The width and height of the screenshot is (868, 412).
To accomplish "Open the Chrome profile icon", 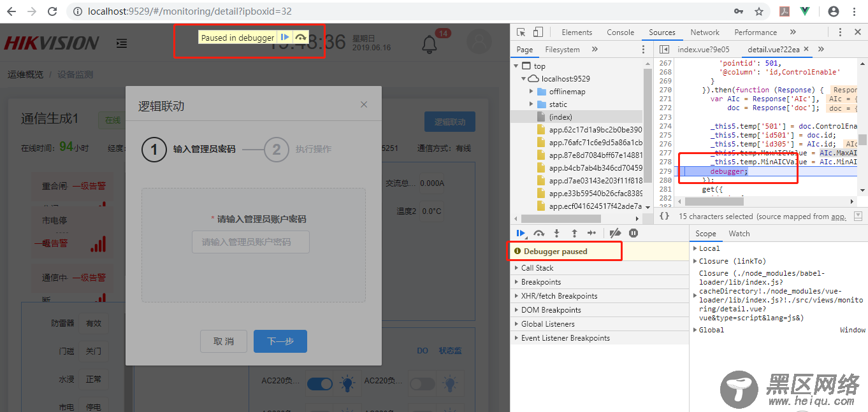I will [x=834, y=11].
